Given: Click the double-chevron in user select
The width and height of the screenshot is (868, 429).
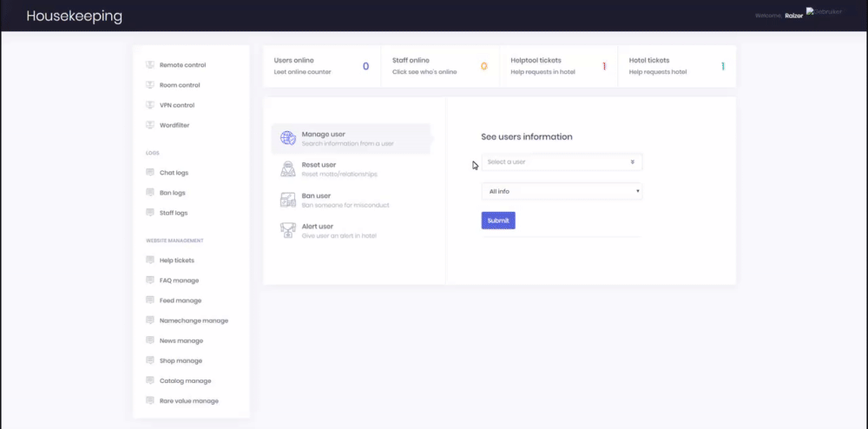Looking at the screenshot, I should (x=632, y=162).
